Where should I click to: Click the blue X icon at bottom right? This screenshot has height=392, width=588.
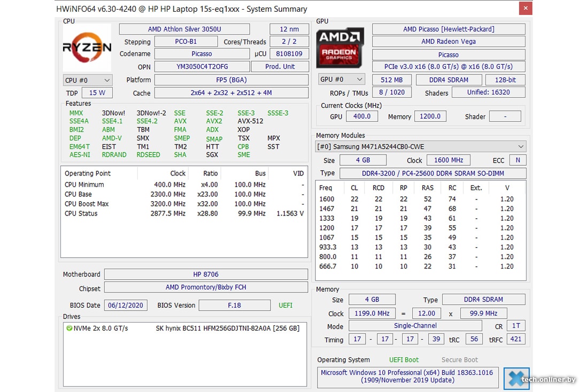click(x=516, y=379)
